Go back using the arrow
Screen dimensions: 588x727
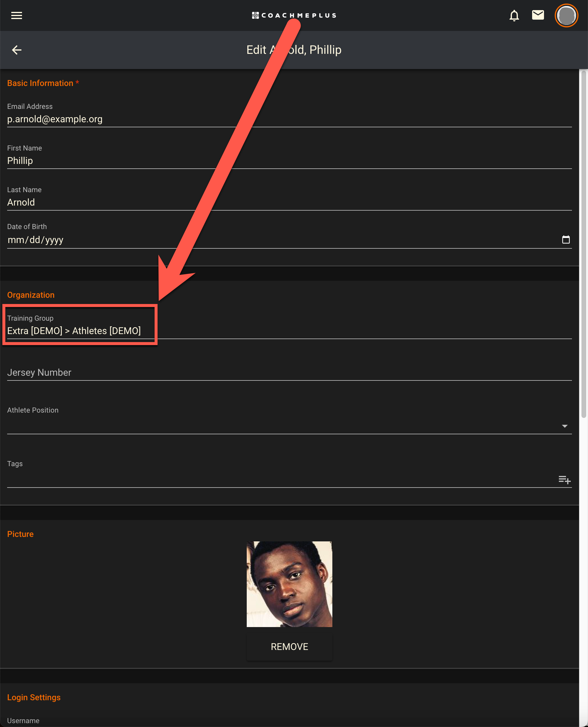tap(17, 50)
